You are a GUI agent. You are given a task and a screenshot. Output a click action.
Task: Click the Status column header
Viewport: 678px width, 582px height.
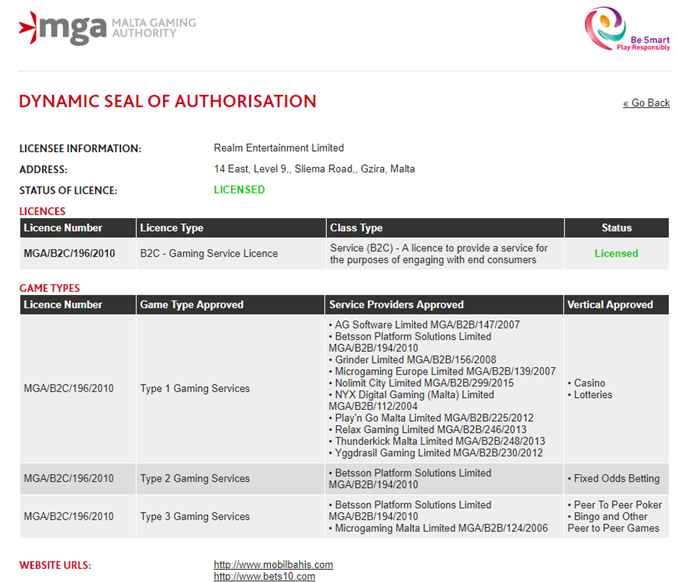(x=617, y=228)
